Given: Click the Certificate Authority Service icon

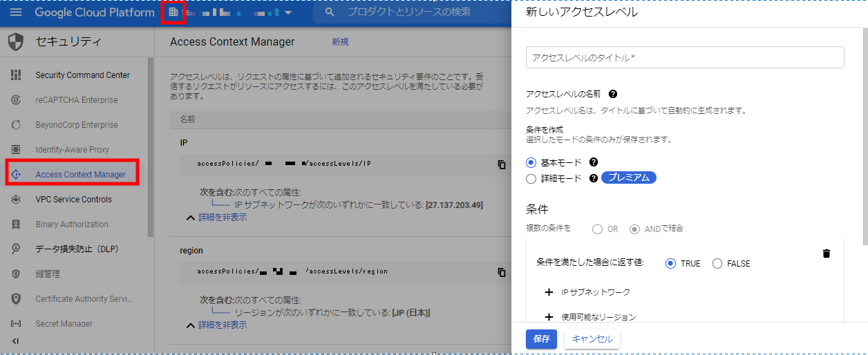Looking at the screenshot, I should pos(16,299).
